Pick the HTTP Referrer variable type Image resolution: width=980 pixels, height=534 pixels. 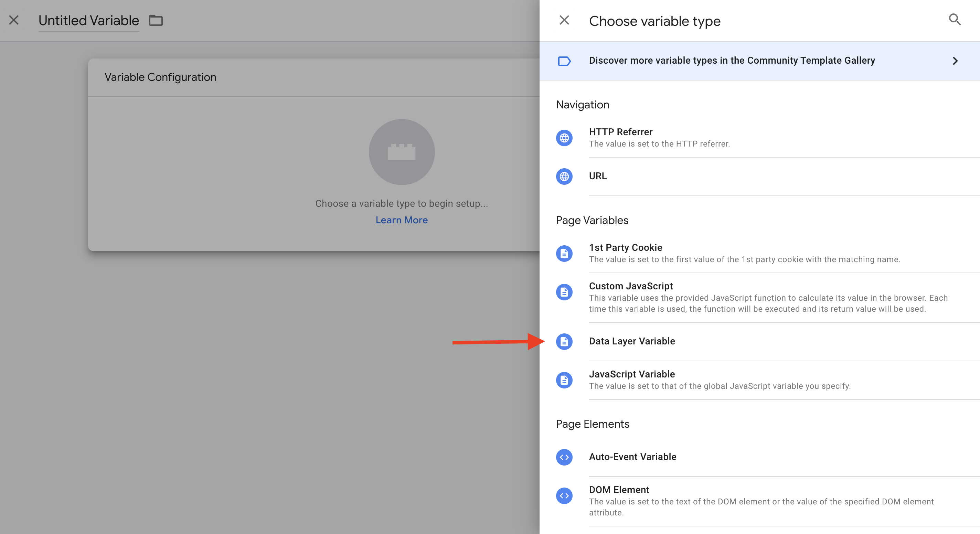point(620,132)
